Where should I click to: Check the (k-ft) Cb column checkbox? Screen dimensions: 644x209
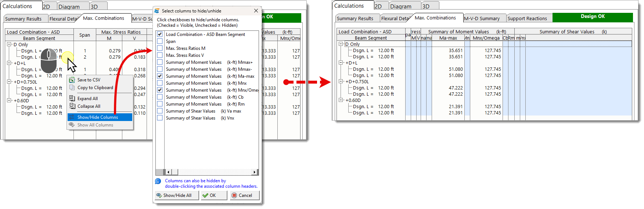coord(160,97)
